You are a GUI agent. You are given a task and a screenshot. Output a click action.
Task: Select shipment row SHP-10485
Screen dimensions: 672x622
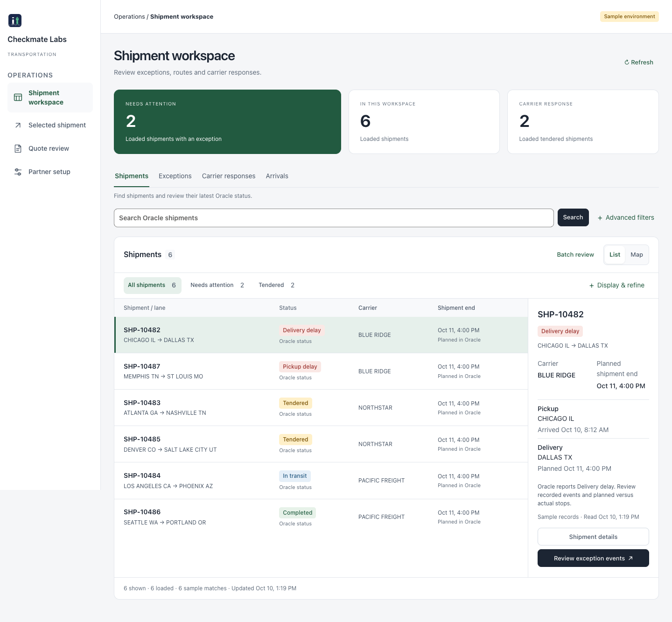click(321, 444)
